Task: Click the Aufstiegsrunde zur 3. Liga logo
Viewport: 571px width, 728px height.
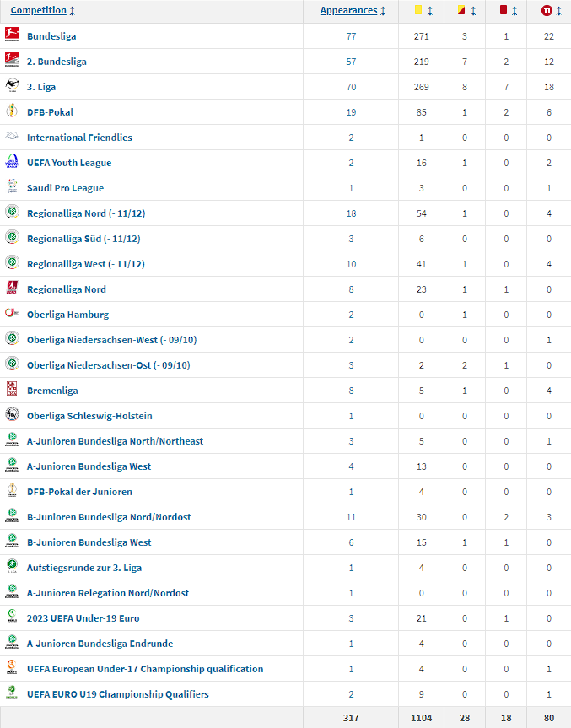Action: (x=12, y=566)
